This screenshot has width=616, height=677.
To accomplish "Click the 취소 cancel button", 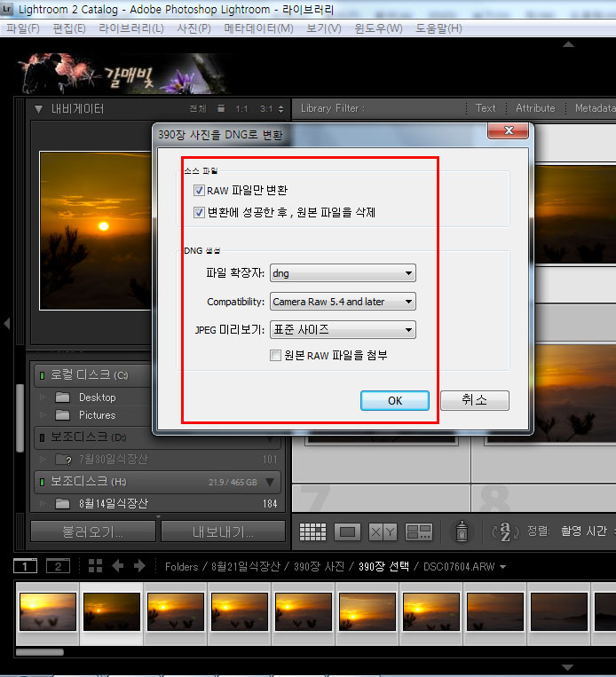I will pos(474,400).
